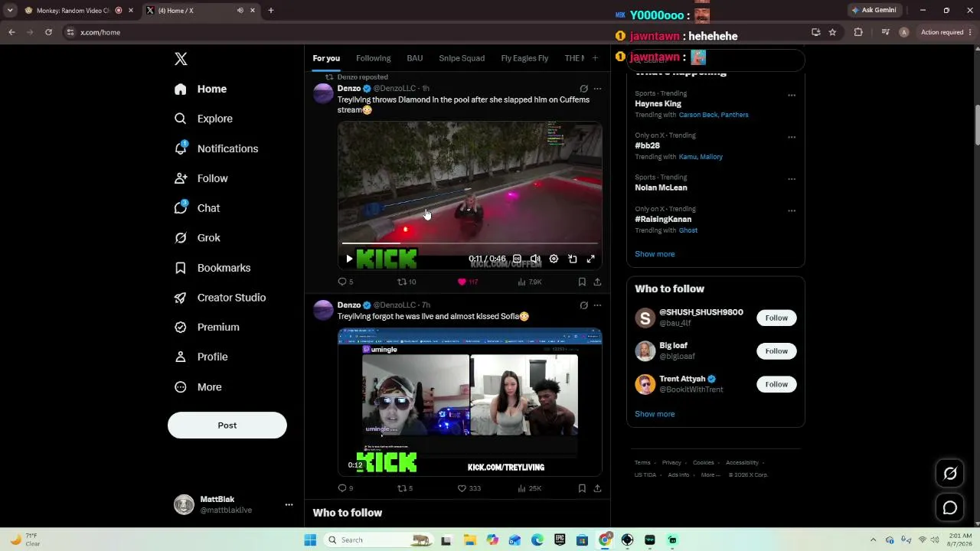
Task: Switch to the Monkey Random Video Chat browser tab
Action: (x=78, y=10)
